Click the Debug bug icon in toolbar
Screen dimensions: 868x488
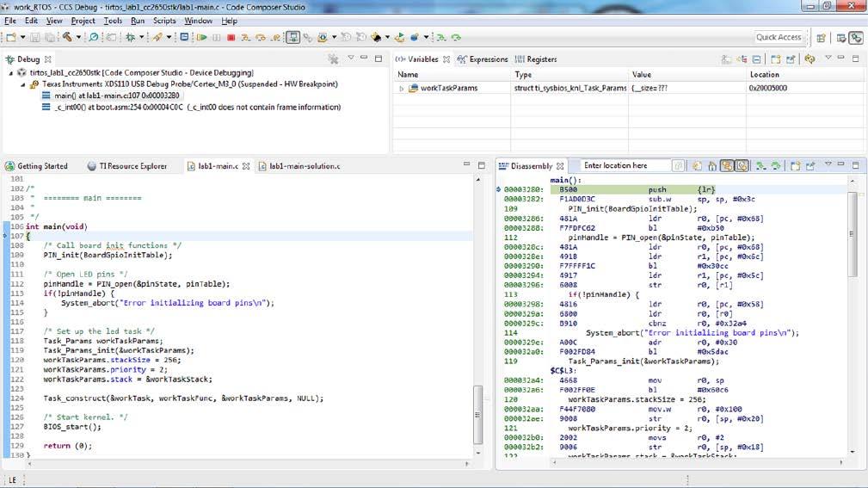pos(130,37)
